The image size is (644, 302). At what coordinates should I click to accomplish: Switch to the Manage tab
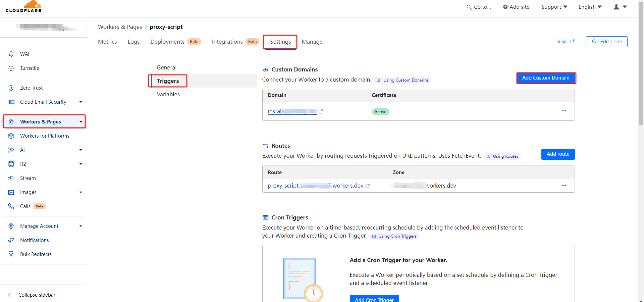point(312,42)
